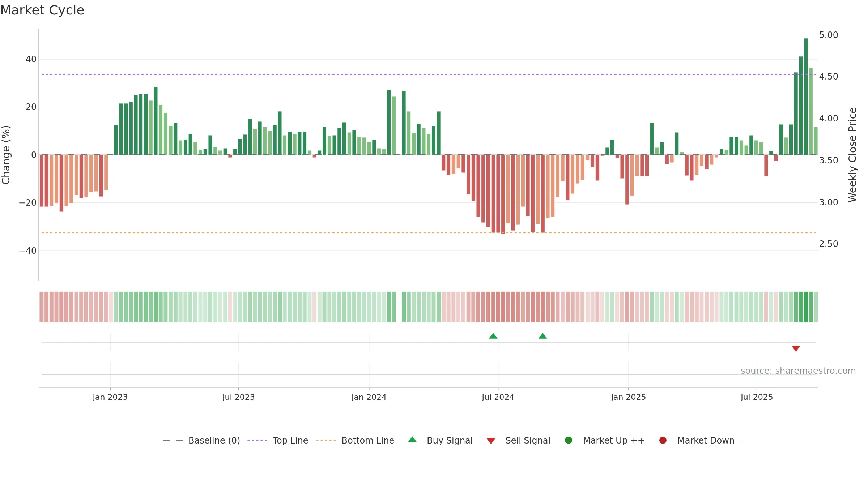The height and width of the screenshot is (488, 868).
Task: Toggle the Top Line legend entry
Action: [278, 440]
